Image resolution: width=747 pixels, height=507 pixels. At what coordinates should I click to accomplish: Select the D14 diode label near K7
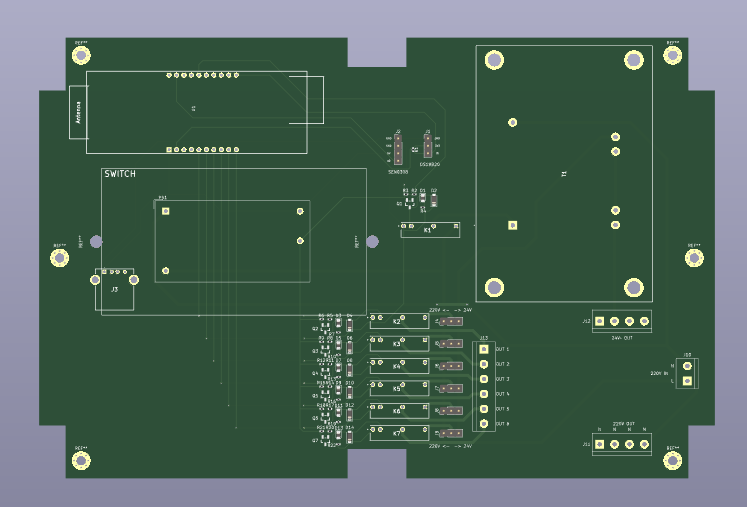tap(350, 428)
